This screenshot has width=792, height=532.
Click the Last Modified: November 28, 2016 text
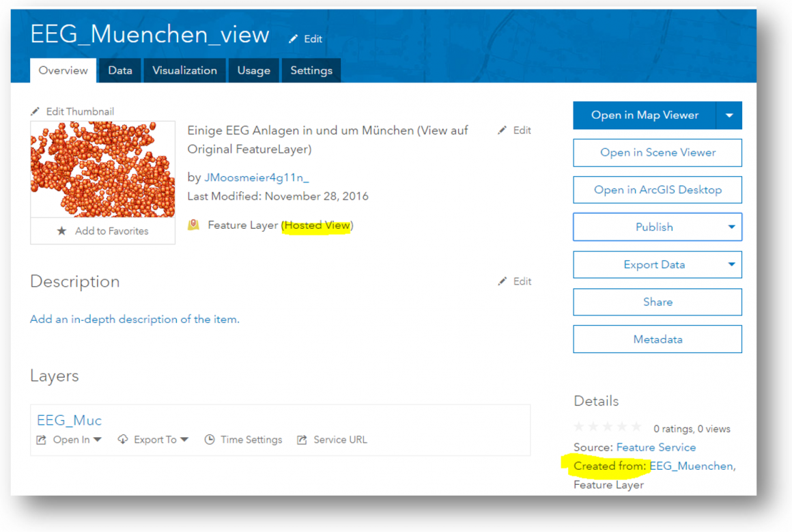tap(278, 196)
